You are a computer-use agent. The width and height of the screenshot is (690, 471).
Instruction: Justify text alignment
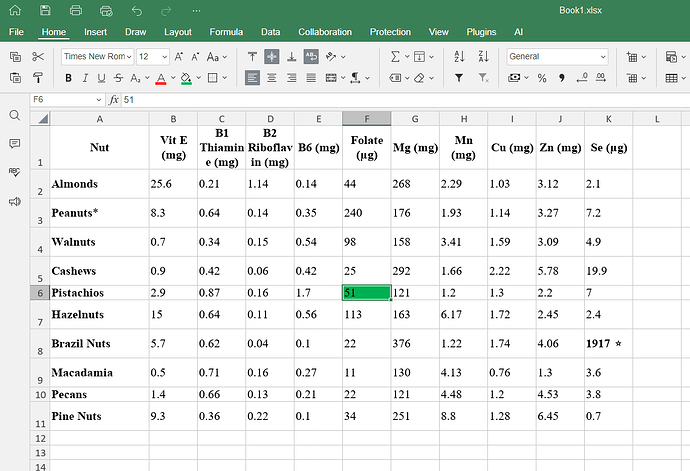click(x=311, y=78)
